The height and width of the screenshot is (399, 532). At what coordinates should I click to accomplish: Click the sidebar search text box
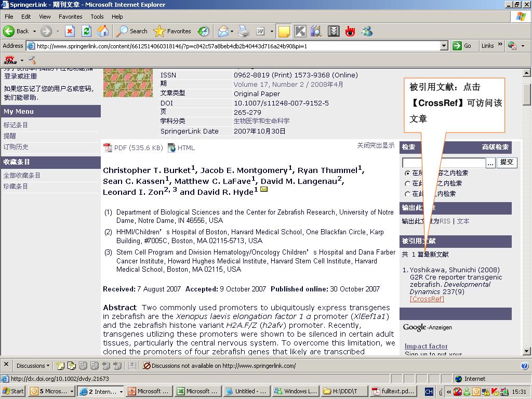444,163
